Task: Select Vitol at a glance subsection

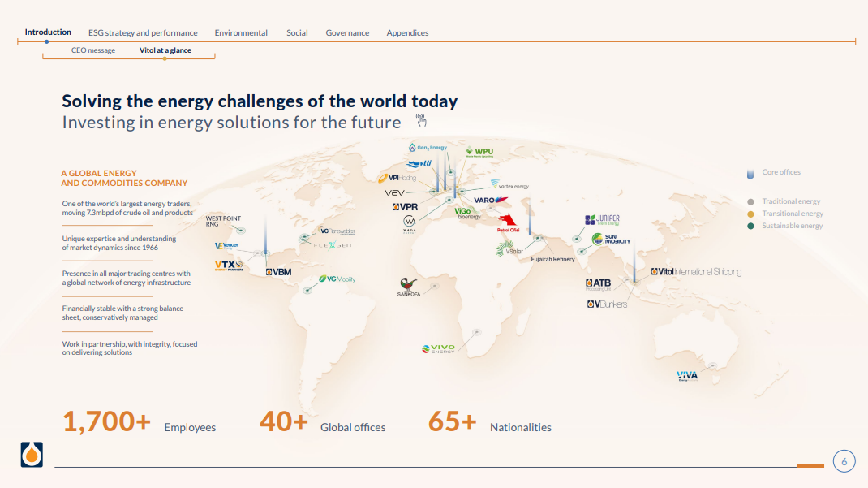Action: (165, 50)
